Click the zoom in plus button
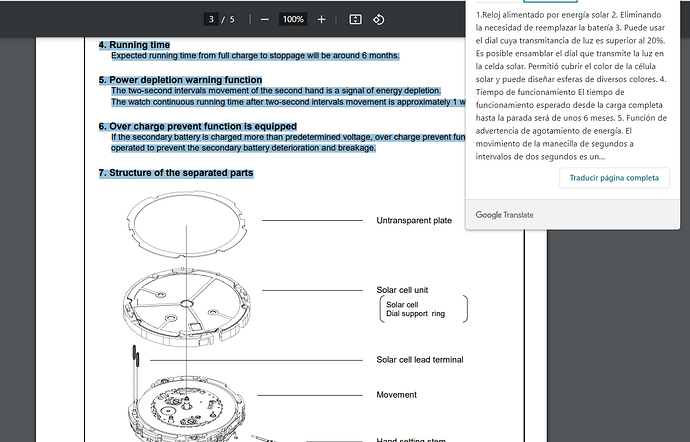The width and height of the screenshot is (690, 442). coord(321,19)
